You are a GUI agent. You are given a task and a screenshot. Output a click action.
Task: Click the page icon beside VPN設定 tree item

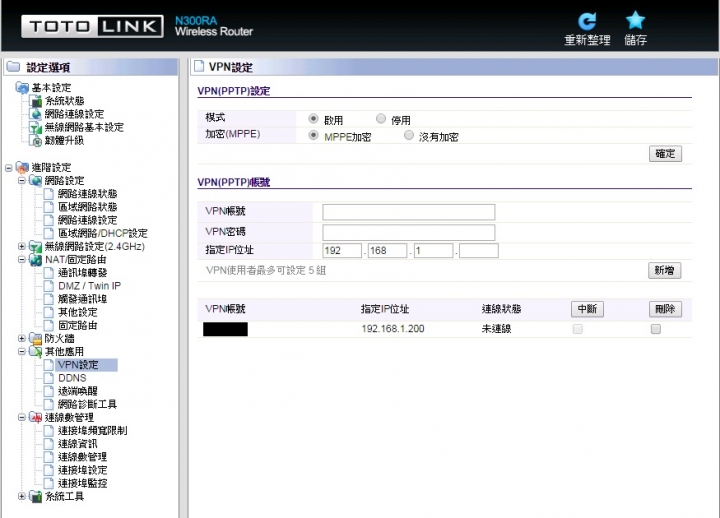point(49,365)
